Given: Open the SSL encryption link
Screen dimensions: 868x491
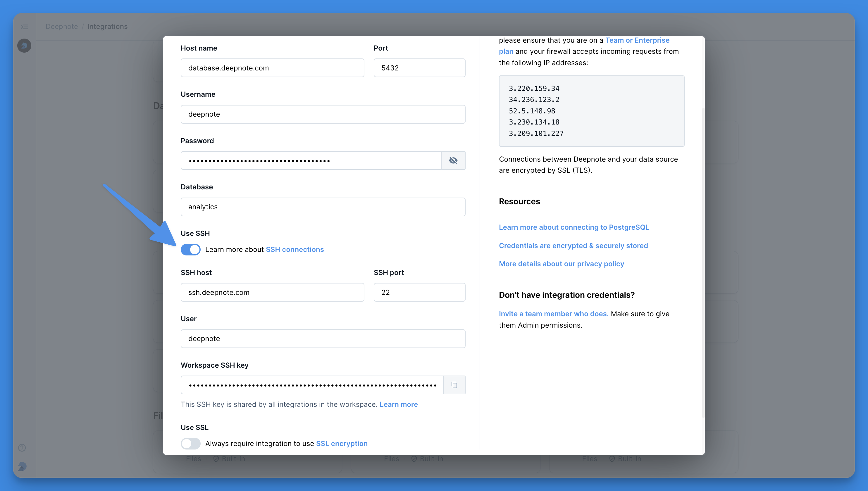Looking at the screenshot, I should coord(341,443).
